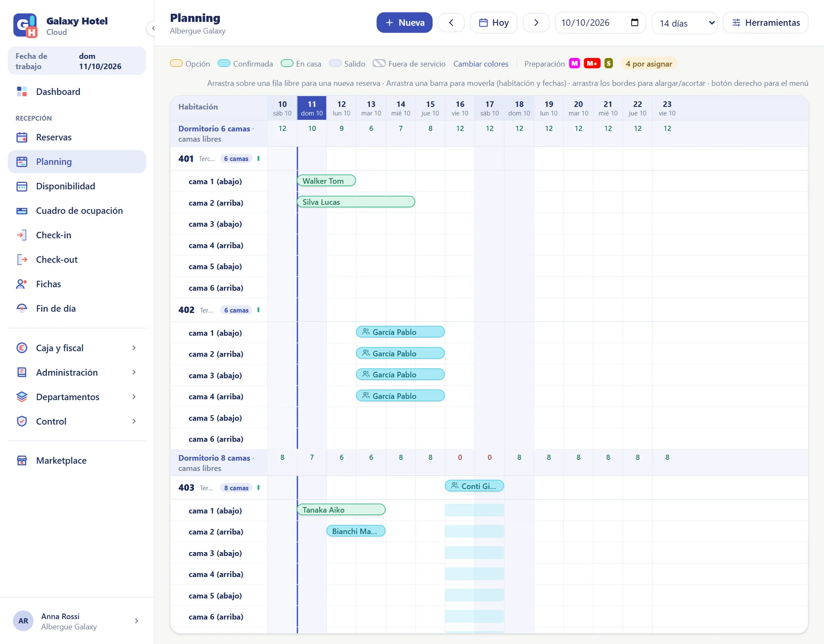
Task: Click the 10/10/2026 date field
Action: pyautogui.click(x=600, y=23)
